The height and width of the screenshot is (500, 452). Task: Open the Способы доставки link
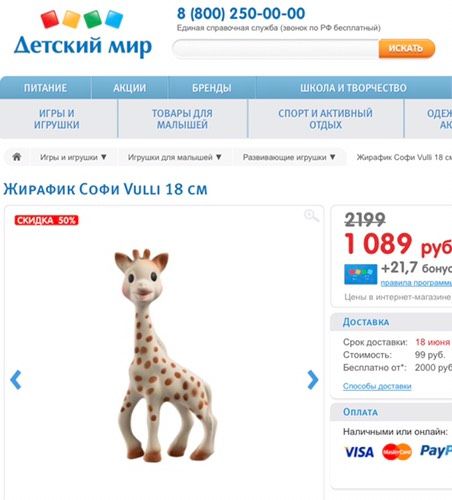pyautogui.click(x=377, y=386)
